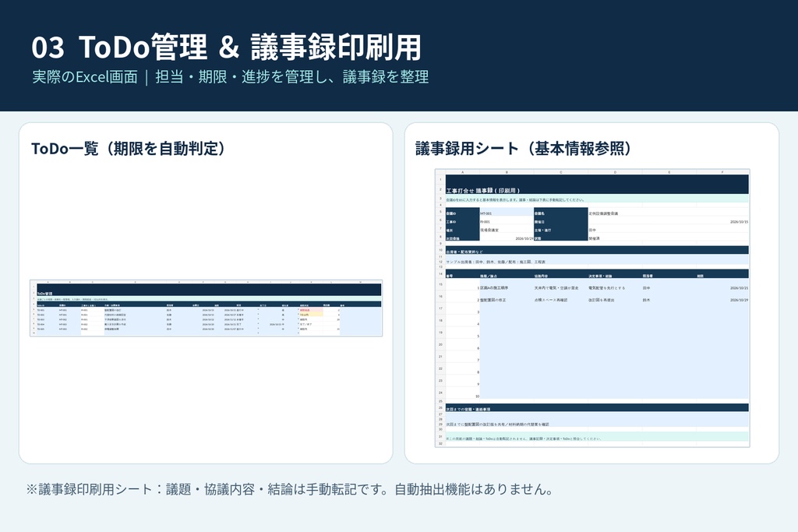798x532 pixels.
Task: Select the 次回までの宿題・連絡事項 section header
Action: [597, 408]
